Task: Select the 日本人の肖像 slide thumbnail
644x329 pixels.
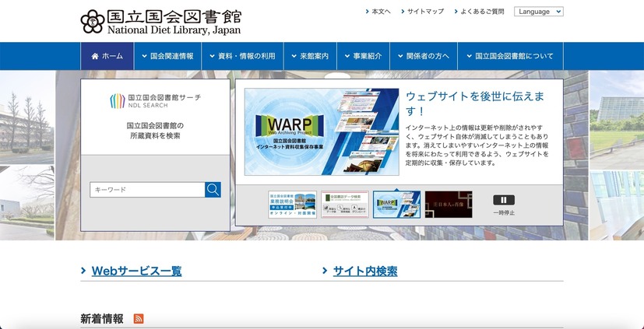Action: click(x=449, y=205)
